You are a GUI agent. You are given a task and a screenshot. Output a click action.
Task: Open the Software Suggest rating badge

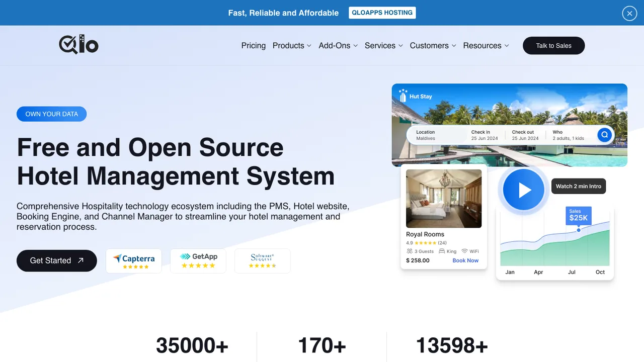263,261
